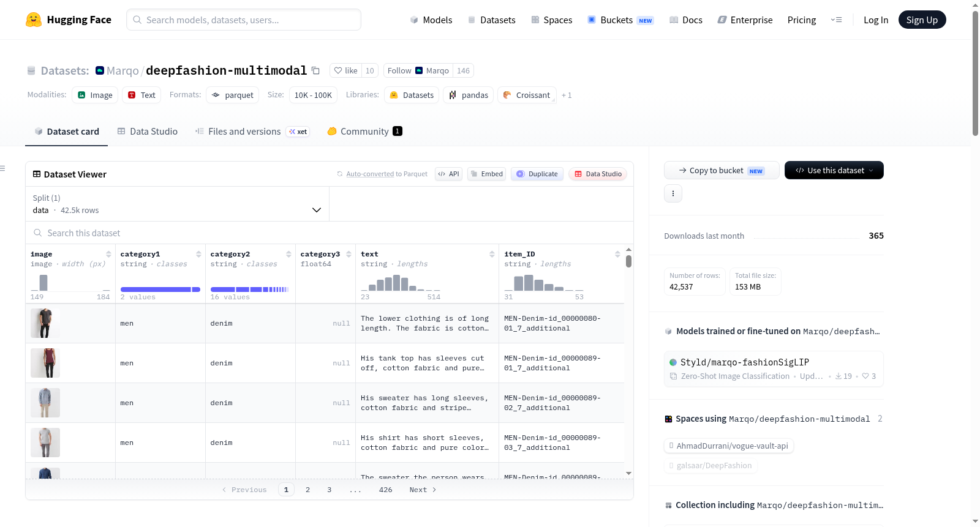
Task: Open the Dataset card tab
Action: (x=66, y=131)
